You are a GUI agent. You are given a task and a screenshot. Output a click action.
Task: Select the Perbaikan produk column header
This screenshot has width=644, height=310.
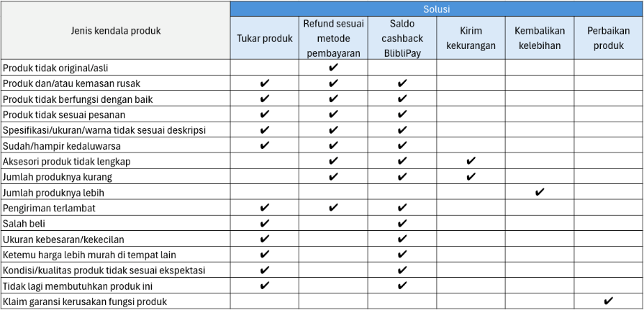tap(609, 39)
